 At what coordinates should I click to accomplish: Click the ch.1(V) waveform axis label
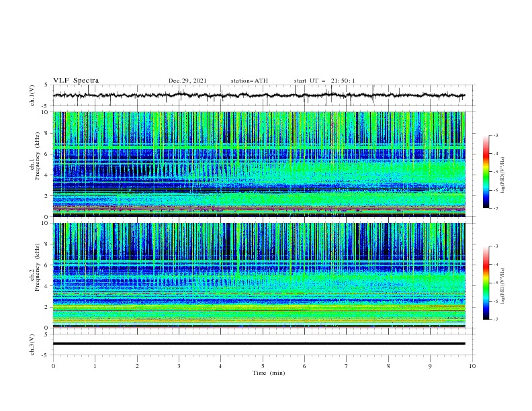[x=32, y=95]
